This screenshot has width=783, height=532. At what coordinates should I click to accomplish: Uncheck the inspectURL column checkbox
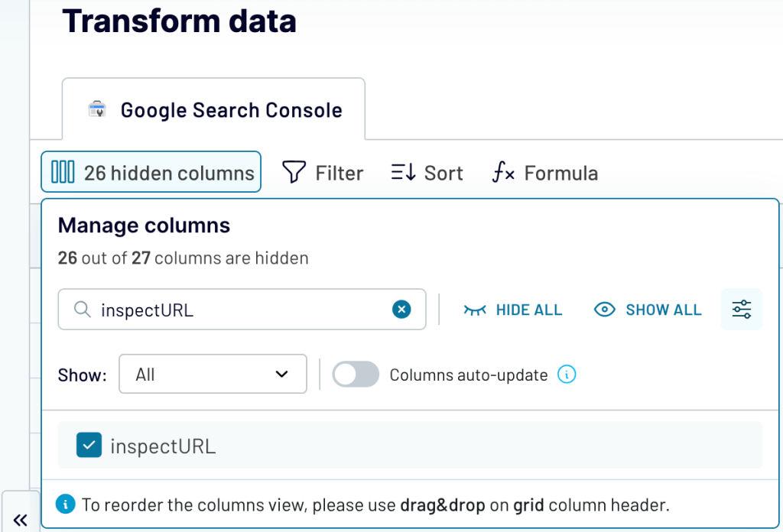coord(89,445)
